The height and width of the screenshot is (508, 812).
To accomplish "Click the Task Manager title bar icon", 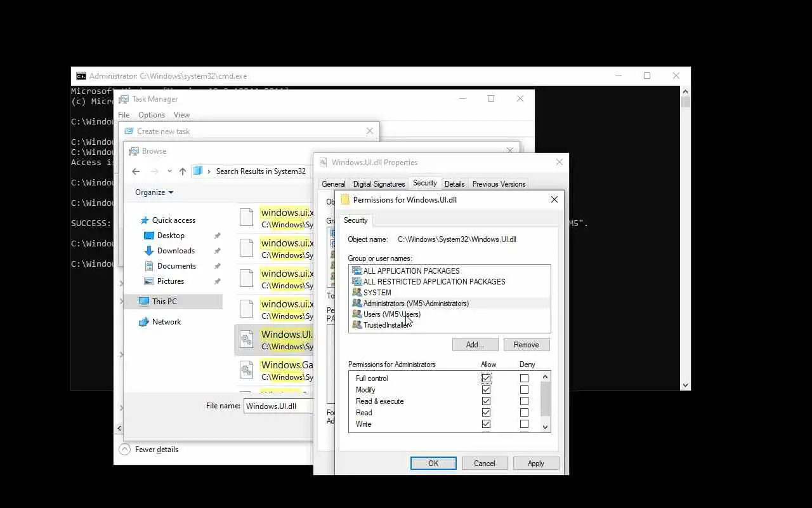I will (x=124, y=99).
